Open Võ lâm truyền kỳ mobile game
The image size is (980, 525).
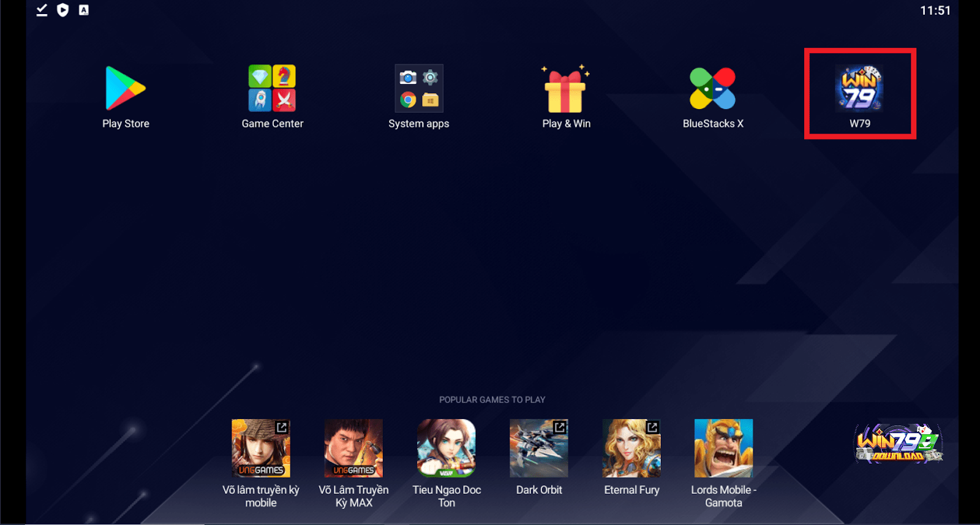[261, 448]
